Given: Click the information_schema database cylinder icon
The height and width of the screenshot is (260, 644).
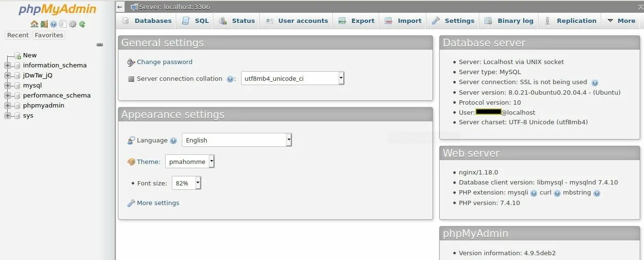Looking at the screenshot, I should tap(18, 65).
